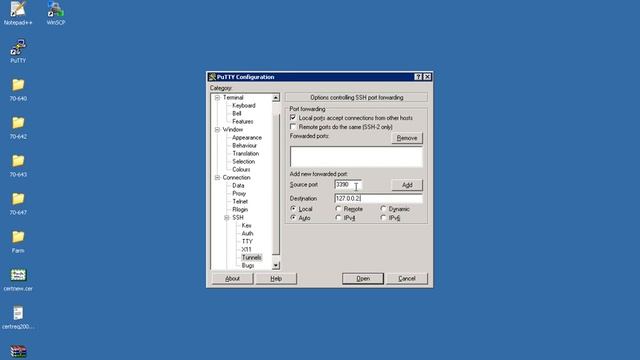This screenshot has height=360, width=640.
Task: Focus the Destination input field
Action: (378, 198)
